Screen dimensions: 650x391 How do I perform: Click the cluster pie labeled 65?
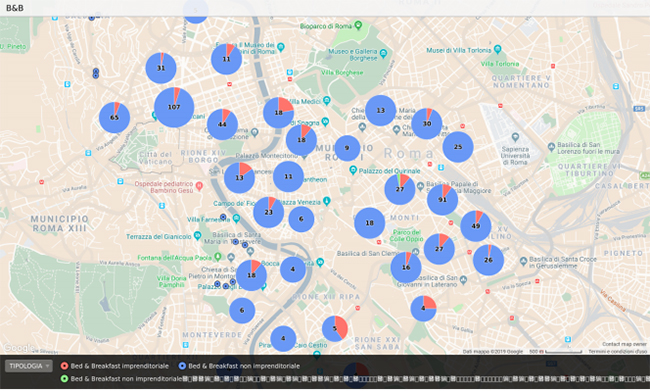click(x=114, y=117)
